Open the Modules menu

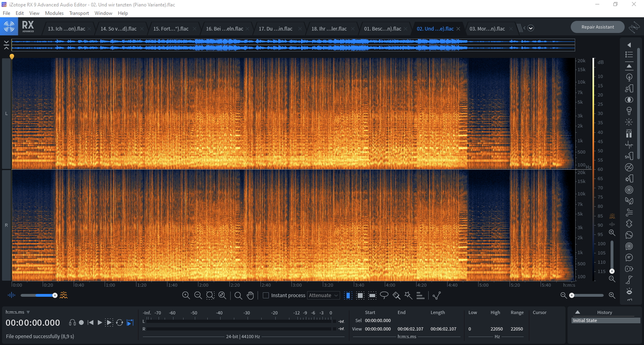[x=54, y=13]
